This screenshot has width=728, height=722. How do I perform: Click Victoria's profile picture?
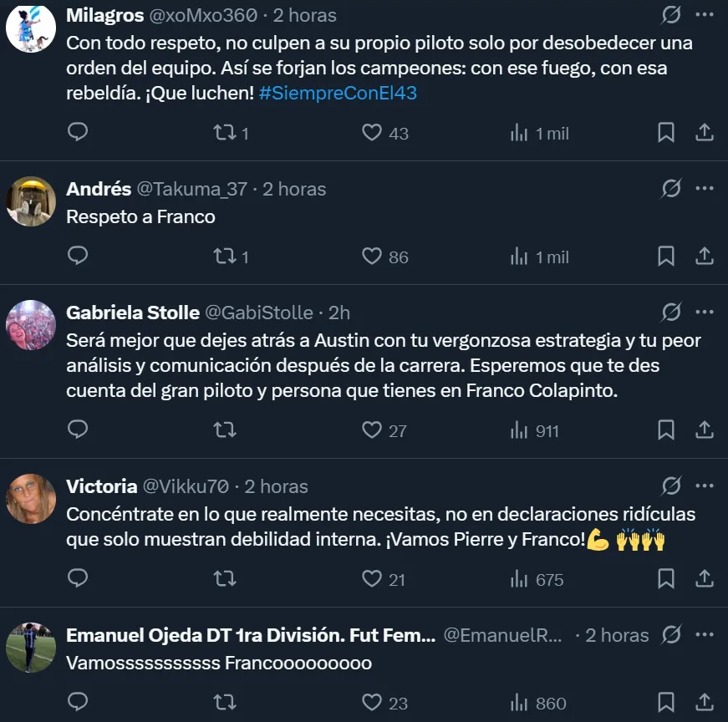31,498
